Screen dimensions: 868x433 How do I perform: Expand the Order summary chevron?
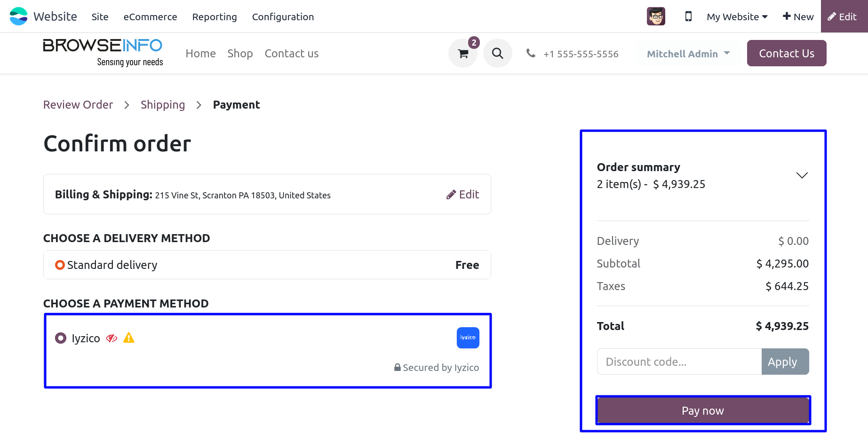pyautogui.click(x=802, y=175)
